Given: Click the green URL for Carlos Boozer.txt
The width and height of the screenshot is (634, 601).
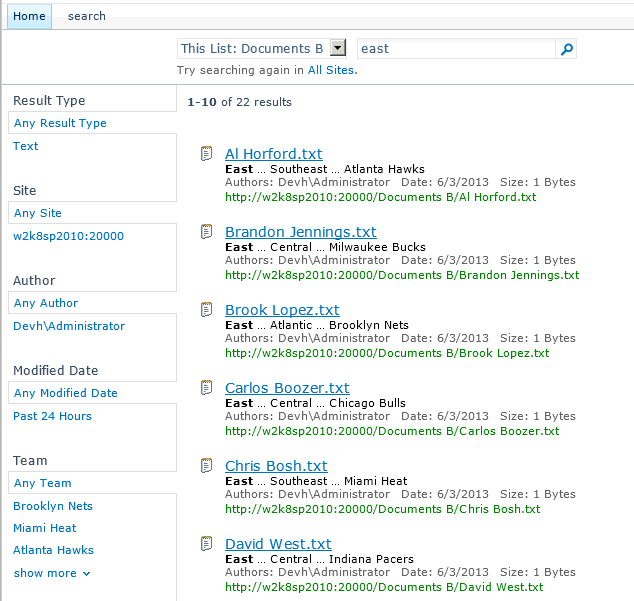Looking at the screenshot, I should click(x=392, y=431).
